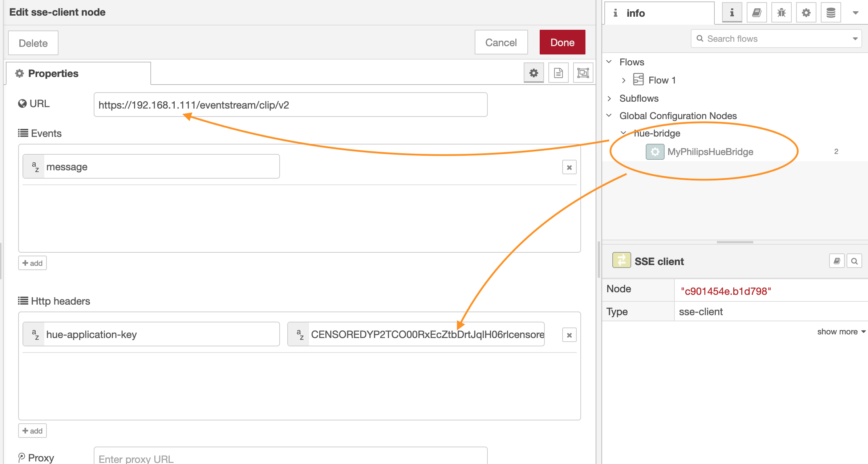Switch to the info sidebar tab
The height and width of the screenshot is (464, 868).
pos(731,12)
